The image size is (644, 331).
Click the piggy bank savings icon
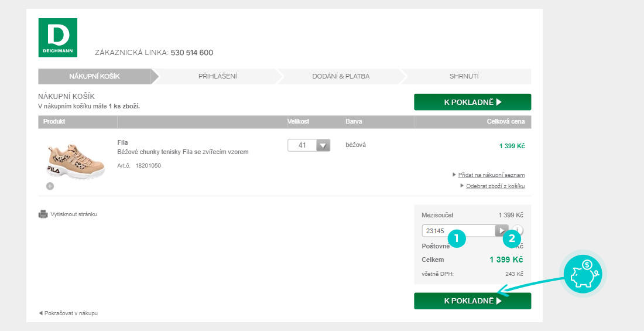583,274
